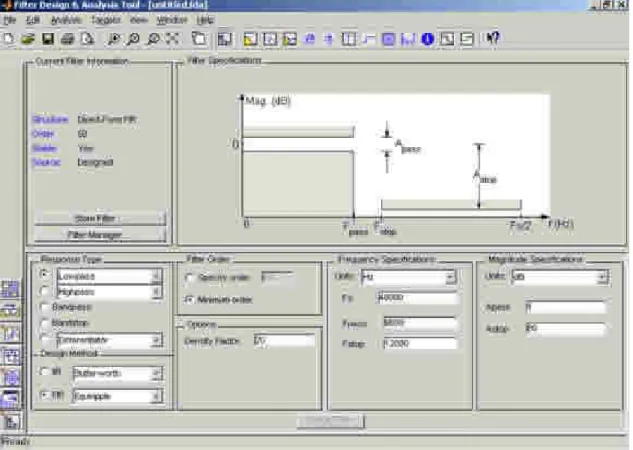Click the blue Structure label
Image resolution: width=633 pixels, height=450 pixels.
pos(50,119)
